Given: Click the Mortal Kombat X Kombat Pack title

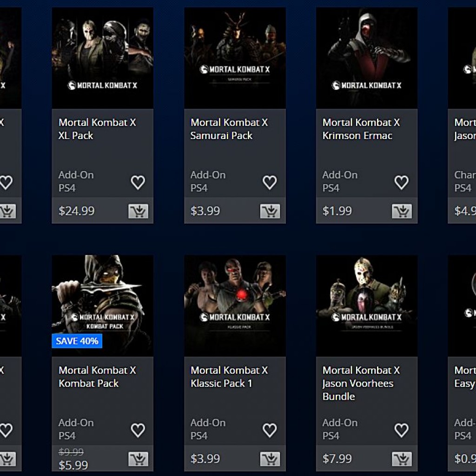Looking at the screenshot, I should [98, 377].
